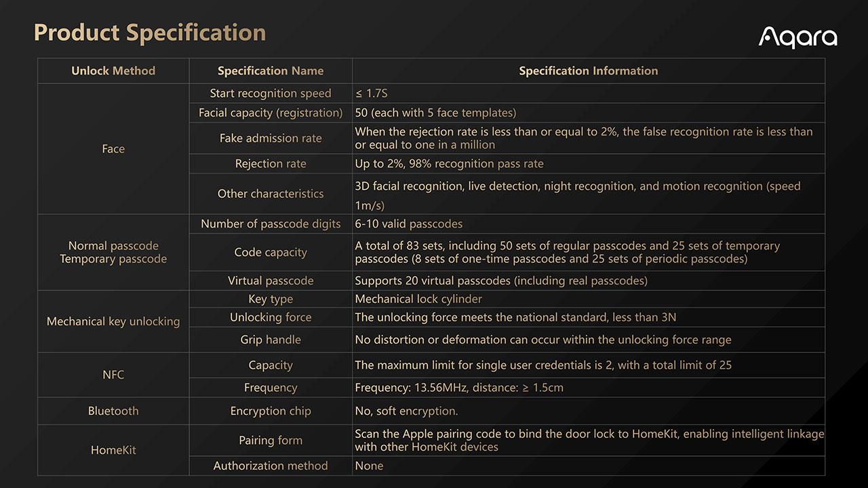868x488 pixels.
Task: Click the Face unlock method cell
Action: 113,148
